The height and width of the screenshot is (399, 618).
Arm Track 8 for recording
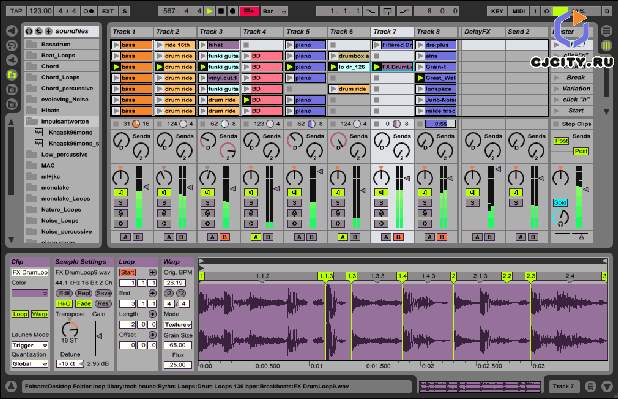[424, 224]
